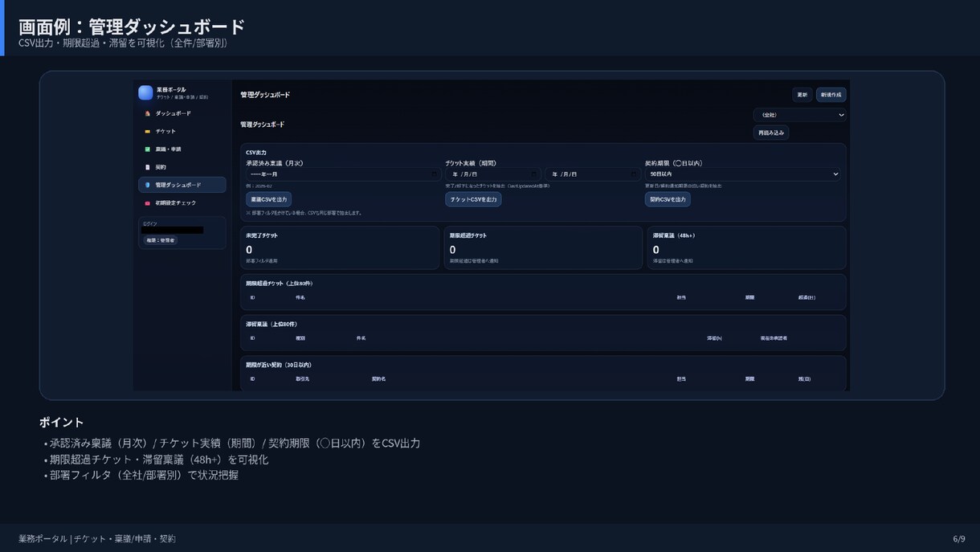Click 超過(日) column header
The image size is (980, 552).
tap(806, 297)
